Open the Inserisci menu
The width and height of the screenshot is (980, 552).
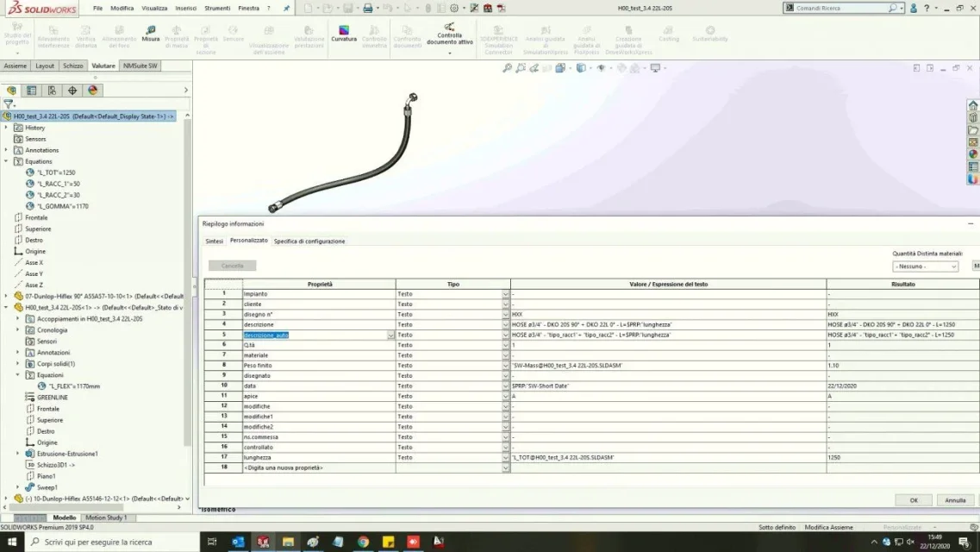(x=185, y=8)
